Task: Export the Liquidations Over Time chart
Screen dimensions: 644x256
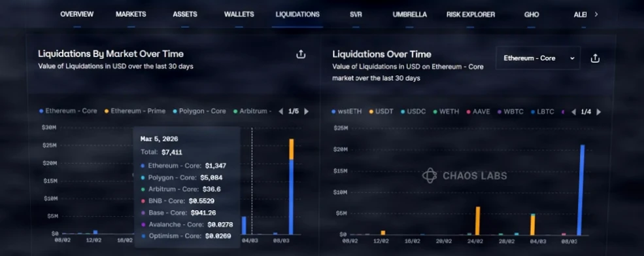Action: click(595, 58)
